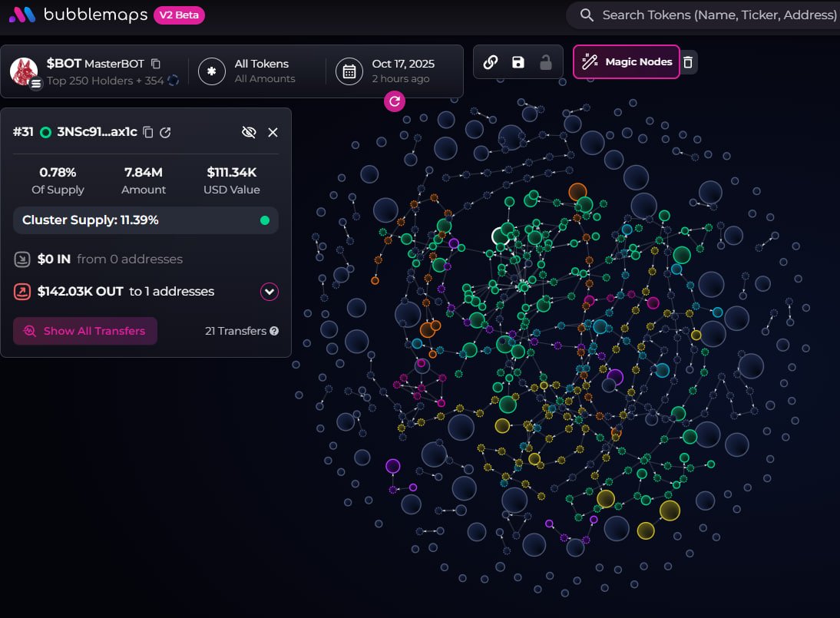
Task: Click the trash delete icon
Action: click(x=689, y=62)
